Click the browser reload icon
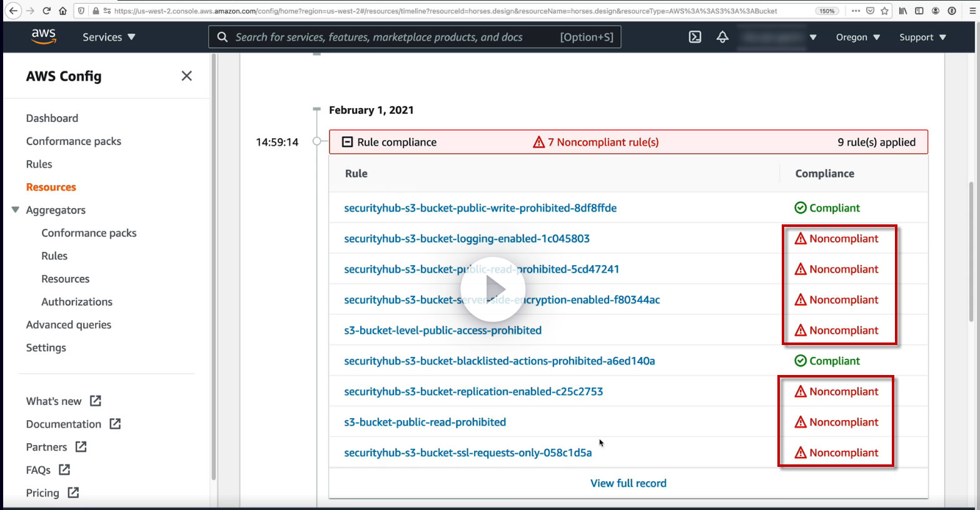Viewport: 980px width, 510px height. tap(46, 11)
